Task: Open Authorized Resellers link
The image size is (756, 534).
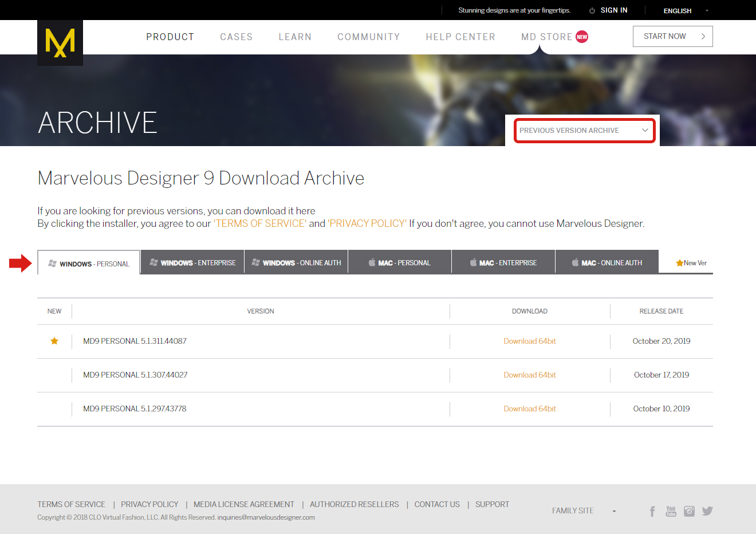Action: tap(355, 504)
